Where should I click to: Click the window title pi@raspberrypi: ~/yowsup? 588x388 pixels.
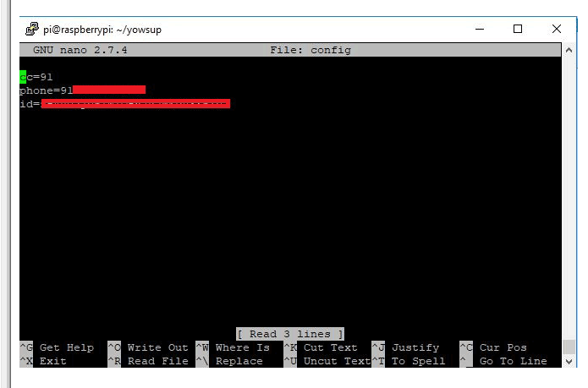102,30
